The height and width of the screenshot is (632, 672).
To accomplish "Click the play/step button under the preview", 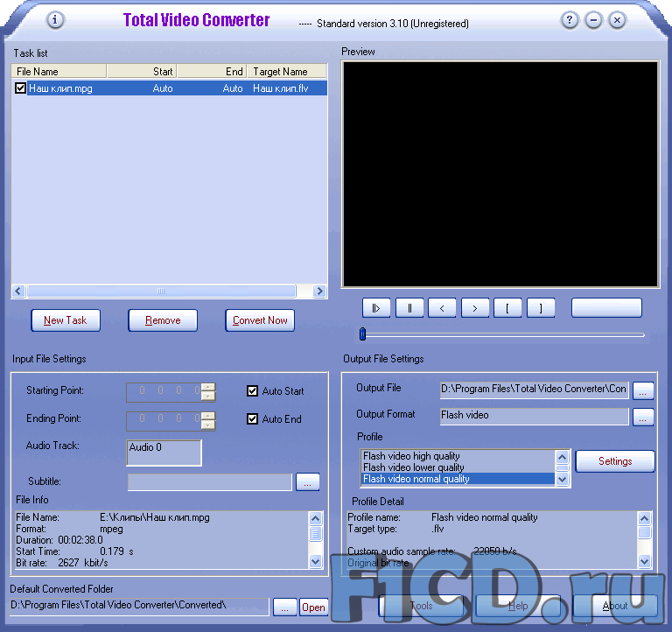I will coord(376,308).
